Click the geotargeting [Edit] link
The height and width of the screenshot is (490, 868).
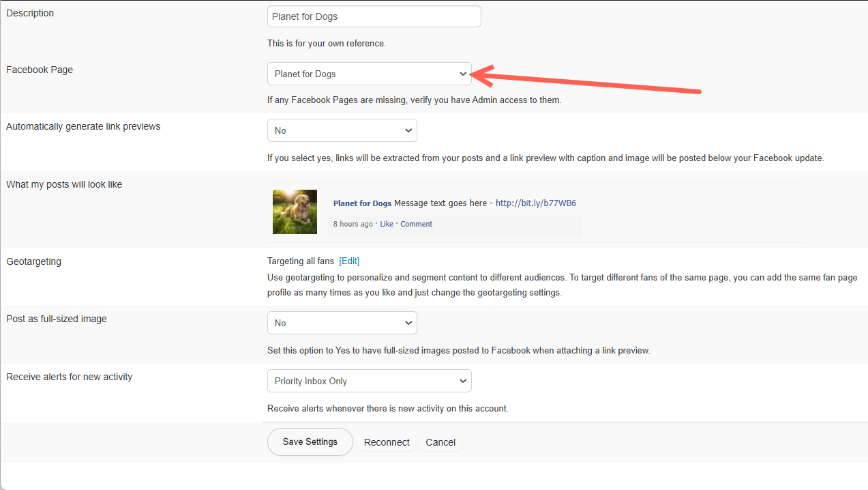point(349,261)
